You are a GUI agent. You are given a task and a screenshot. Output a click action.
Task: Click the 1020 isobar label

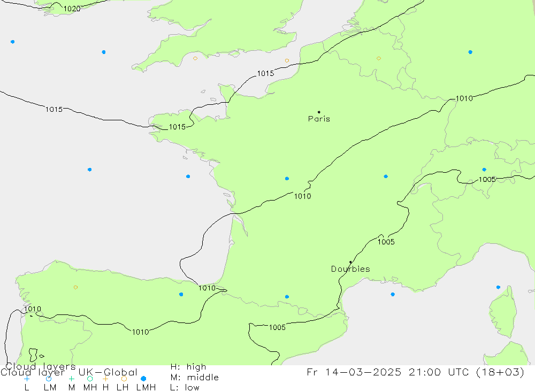coord(72,9)
